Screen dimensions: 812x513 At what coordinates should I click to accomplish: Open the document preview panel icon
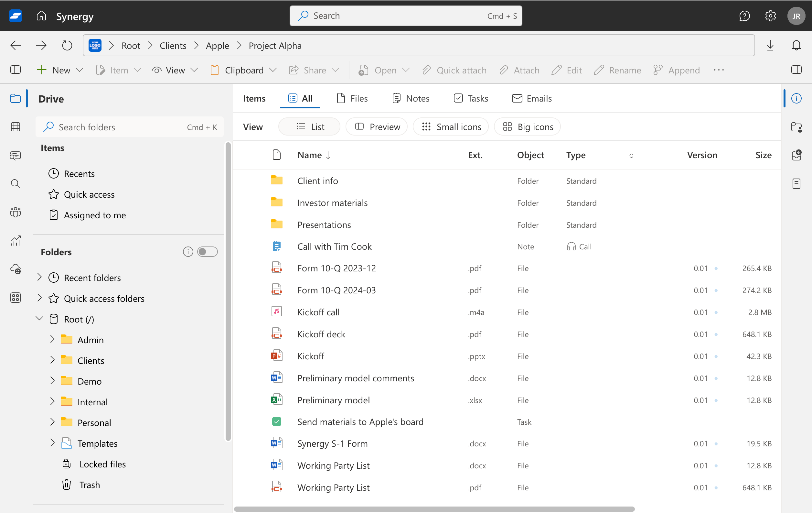797,184
